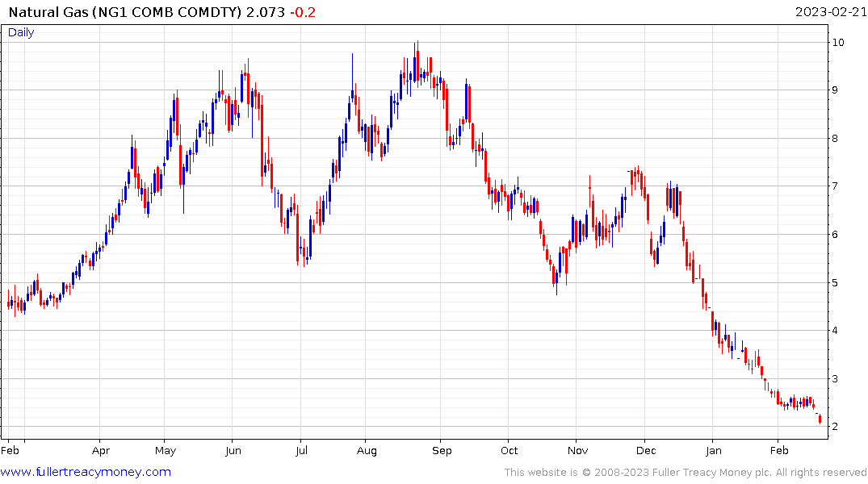Click the y-axis label '4'
This screenshot has height=484, width=868.
point(835,331)
